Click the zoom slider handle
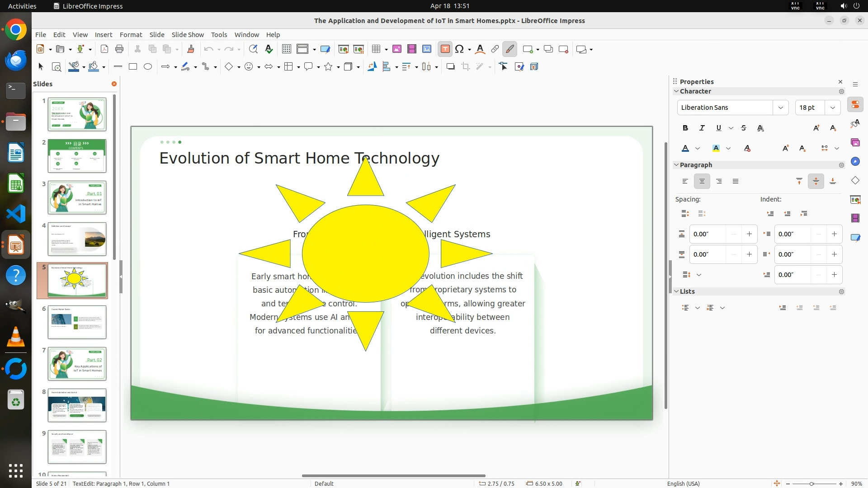 coord(811,484)
